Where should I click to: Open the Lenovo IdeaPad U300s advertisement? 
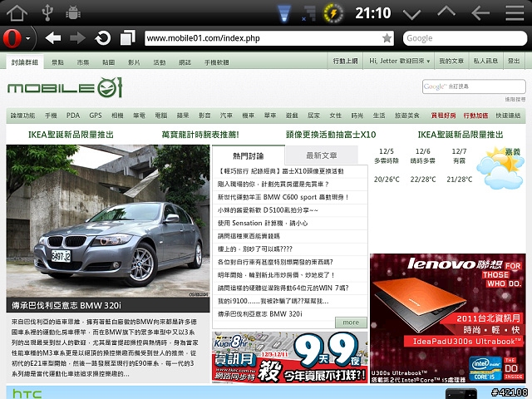pyautogui.click(x=447, y=318)
